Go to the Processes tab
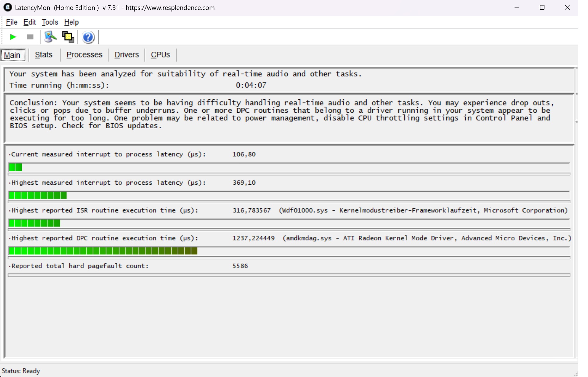Screen dimensions: 588x377 [x=84, y=55]
